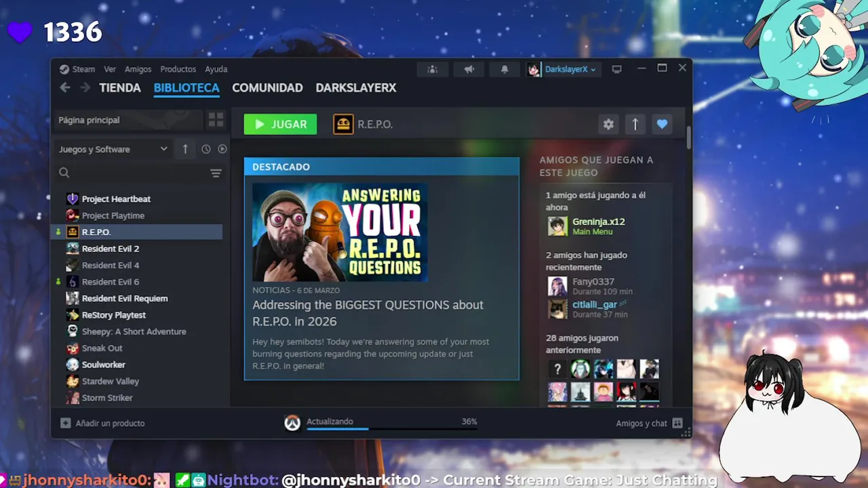Screen dimensions: 868x488
Task: Open the Amigos menu
Action: point(138,69)
